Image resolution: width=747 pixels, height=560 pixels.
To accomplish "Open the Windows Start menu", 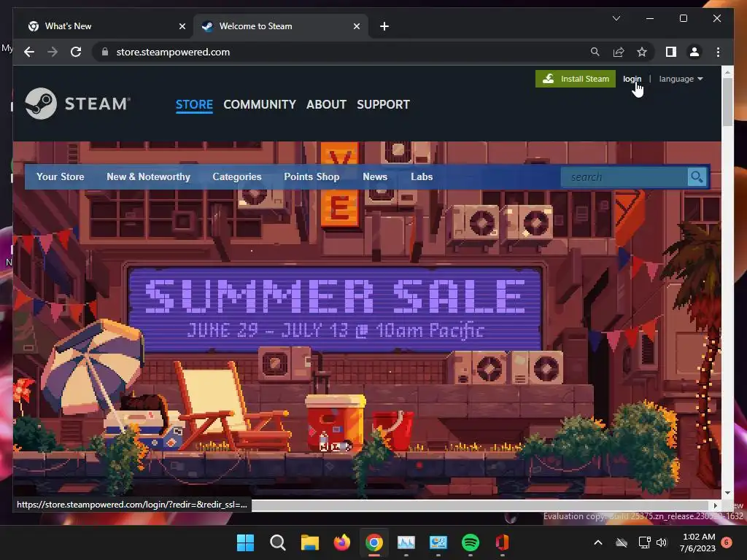I will click(245, 542).
